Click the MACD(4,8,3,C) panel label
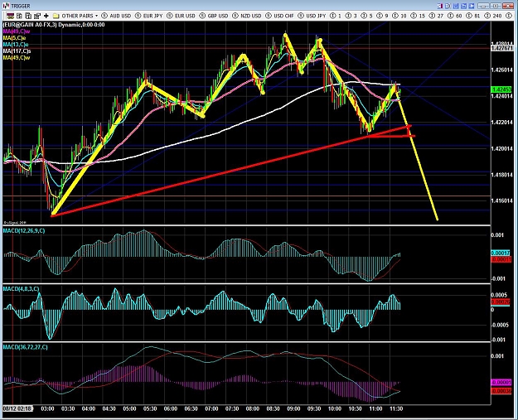Image resolution: width=518 pixels, height=420 pixels. (x=21, y=289)
